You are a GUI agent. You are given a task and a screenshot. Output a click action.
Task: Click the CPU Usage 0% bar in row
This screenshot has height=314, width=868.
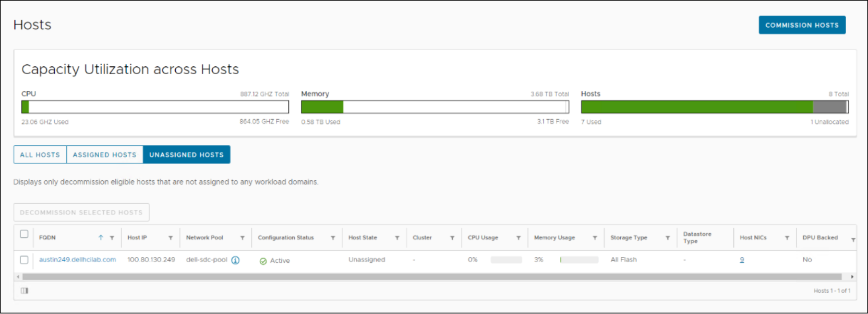[506, 260]
